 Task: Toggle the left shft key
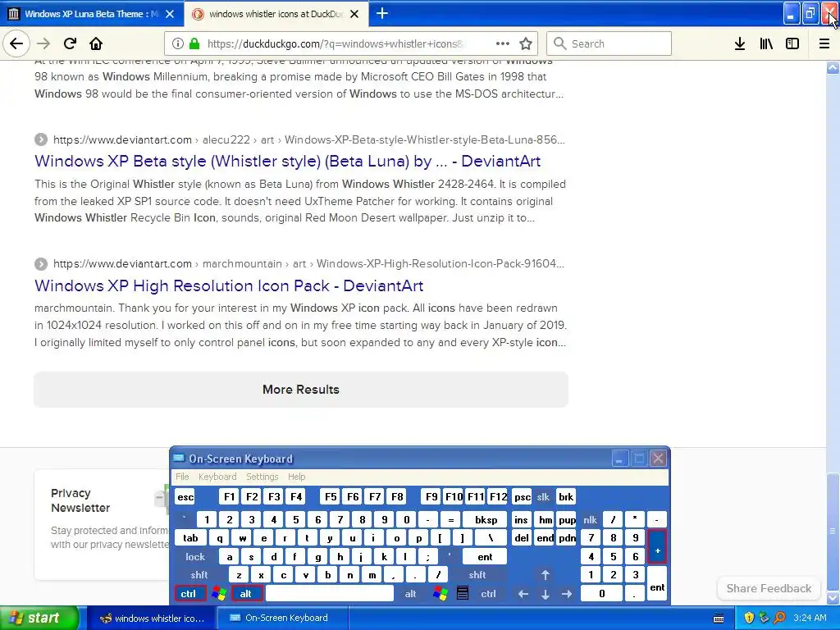(199, 575)
